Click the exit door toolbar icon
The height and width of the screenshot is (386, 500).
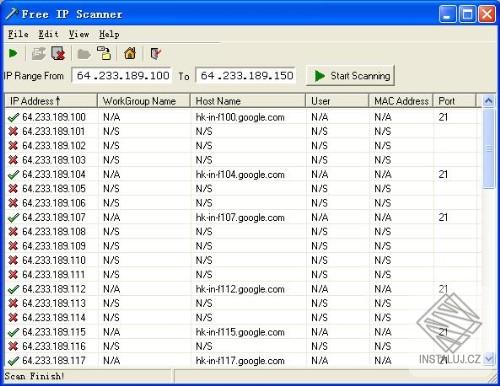[x=155, y=54]
